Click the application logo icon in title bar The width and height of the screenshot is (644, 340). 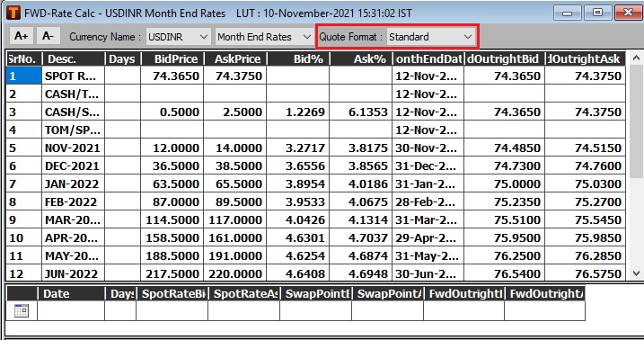[x=13, y=13]
